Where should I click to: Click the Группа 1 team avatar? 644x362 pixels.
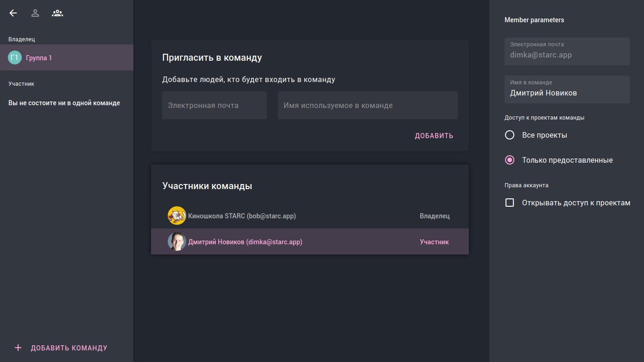(x=15, y=57)
